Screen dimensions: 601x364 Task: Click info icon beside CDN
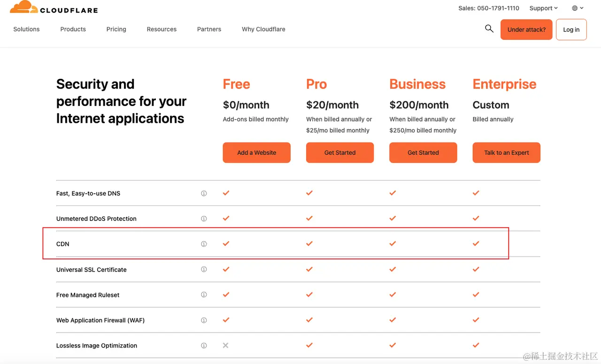204,244
